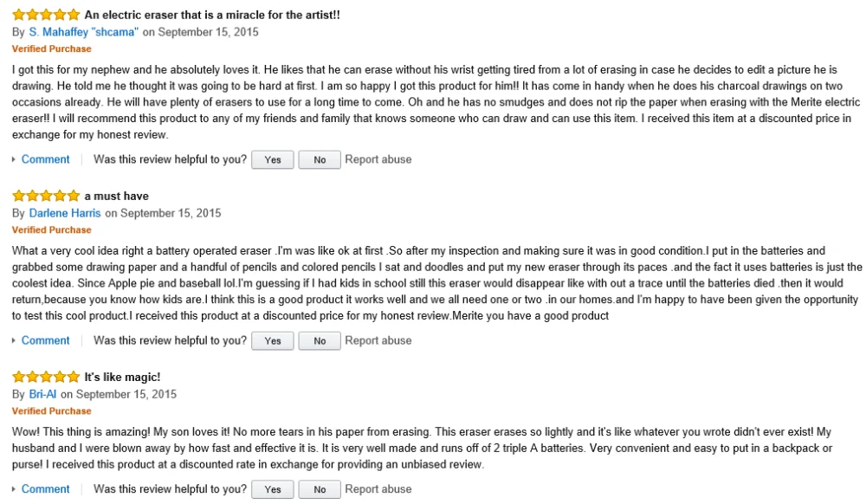
Task: Expand Comment arrow under Darlene Harris's review
Action: click(15, 340)
